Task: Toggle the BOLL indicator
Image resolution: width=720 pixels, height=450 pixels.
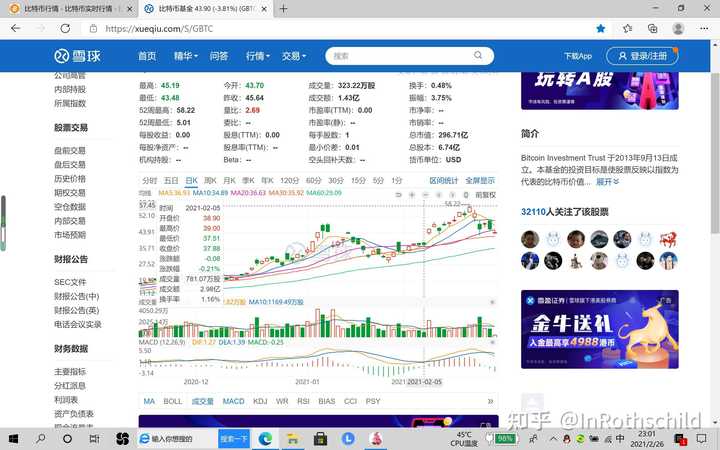Action: 173,401
